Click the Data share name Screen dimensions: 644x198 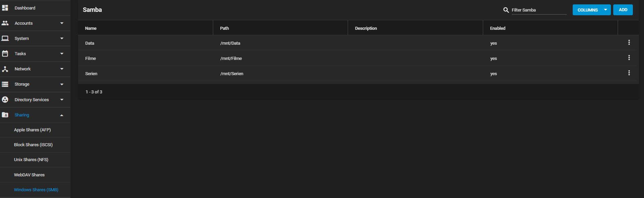90,43
